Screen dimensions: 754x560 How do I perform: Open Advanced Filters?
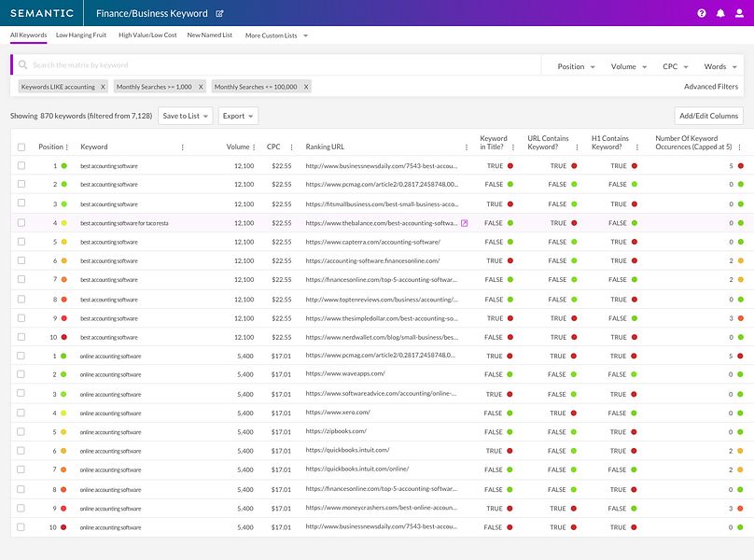pos(711,87)
